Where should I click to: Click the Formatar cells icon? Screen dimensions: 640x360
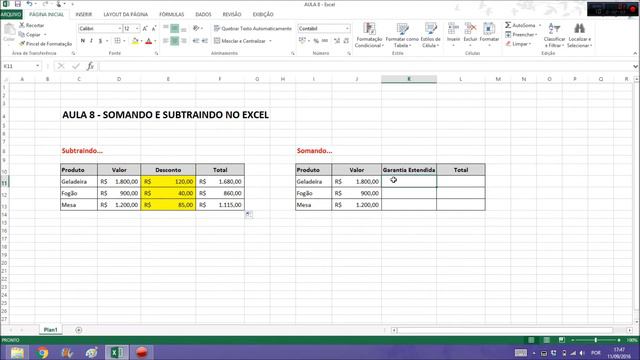[x=489, y=29]
